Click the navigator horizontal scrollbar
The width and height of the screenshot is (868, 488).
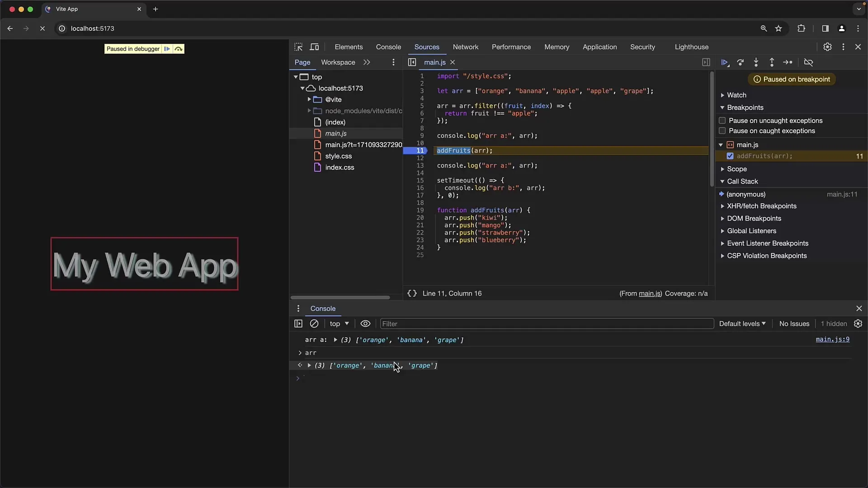[x=340, y=298]
